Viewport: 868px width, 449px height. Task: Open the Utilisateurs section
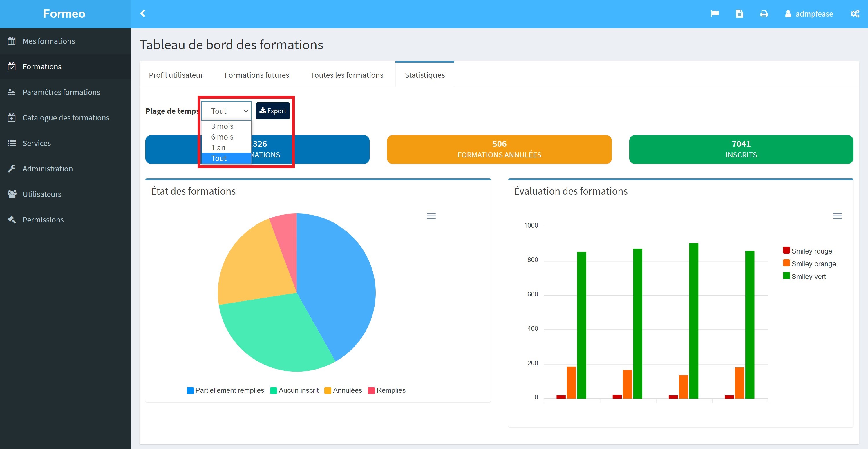pyautogui.click(x=65, y=194)
